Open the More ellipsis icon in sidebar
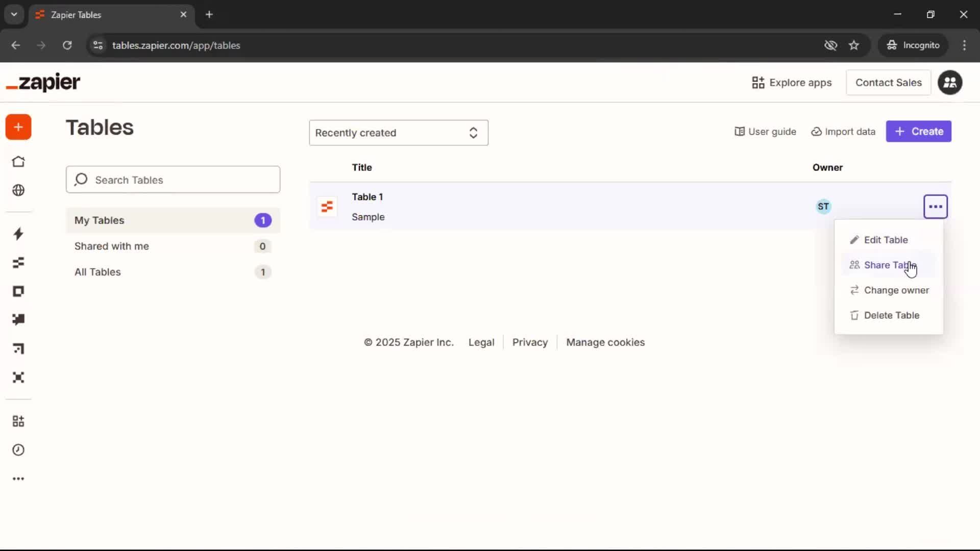Screen dimensions: 980x551 click(18, 479)
